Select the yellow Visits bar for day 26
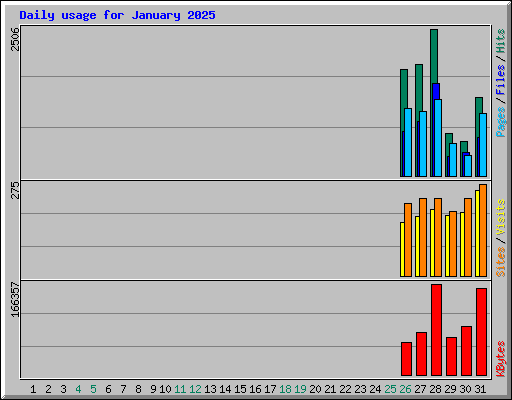The image size is (512, 400). pyautogui.click(x=402, y=249)
